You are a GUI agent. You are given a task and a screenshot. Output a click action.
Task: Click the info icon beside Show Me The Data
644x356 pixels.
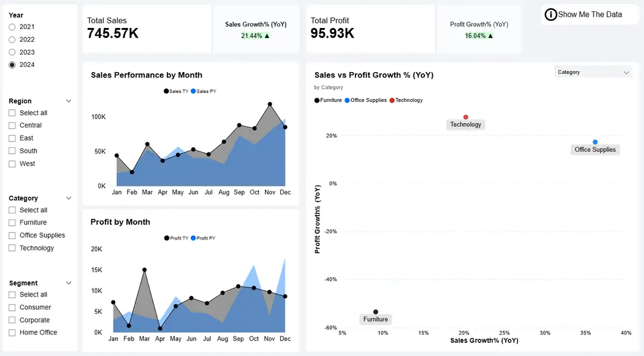tap(550, 14)
